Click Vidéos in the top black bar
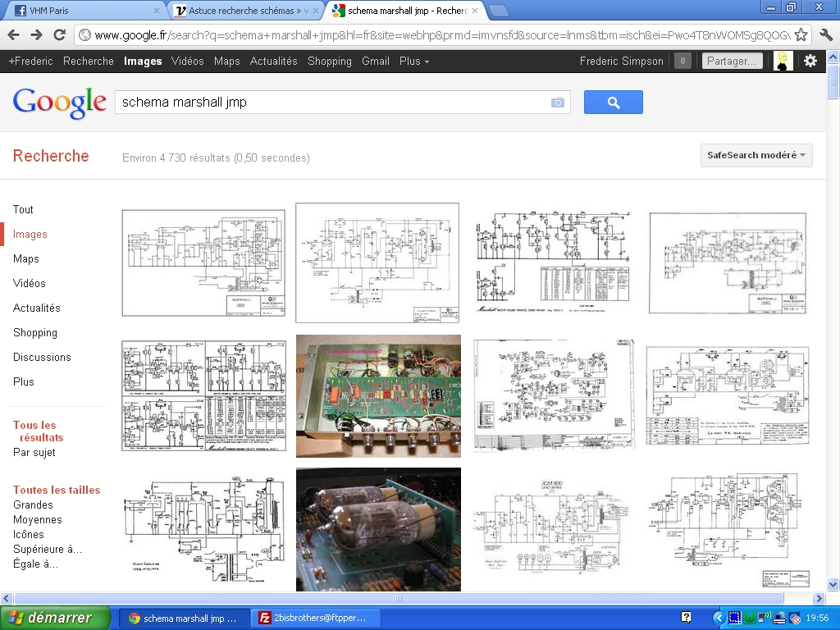The height and width of the screenshot is (630, 840). 188,61
